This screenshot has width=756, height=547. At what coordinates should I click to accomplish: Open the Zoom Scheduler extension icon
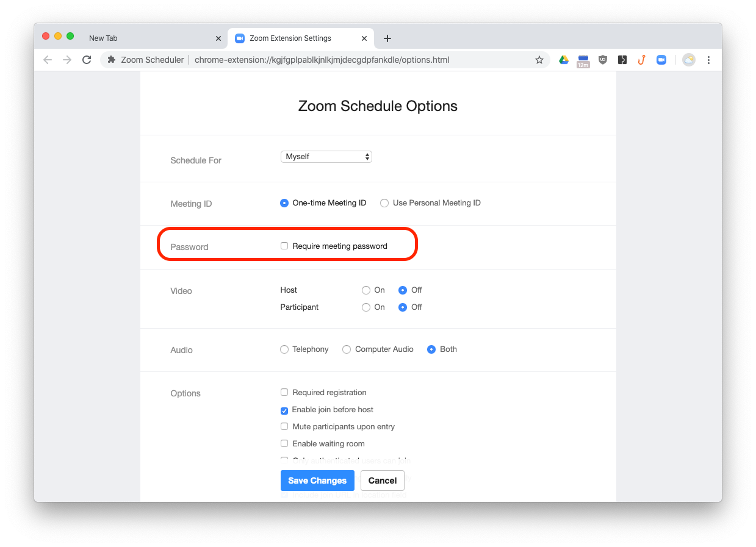click(x=661, y=60)
